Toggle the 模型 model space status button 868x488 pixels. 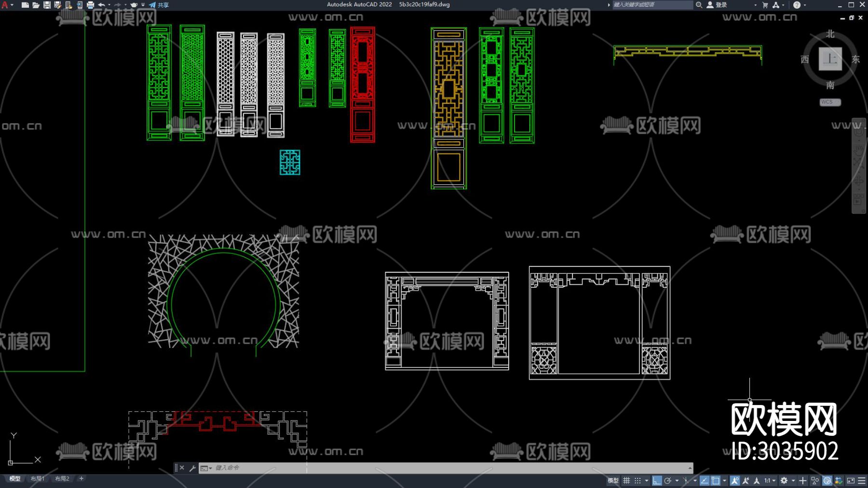613,481
